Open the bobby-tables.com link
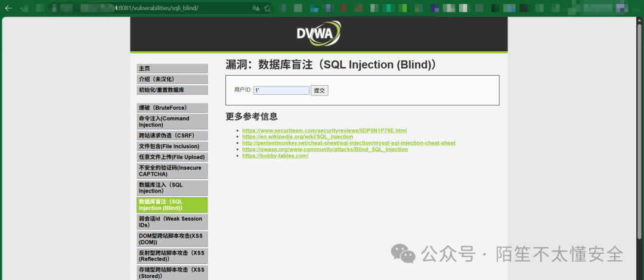The width and height of the screenshot is (644, 280). point(275,155)
